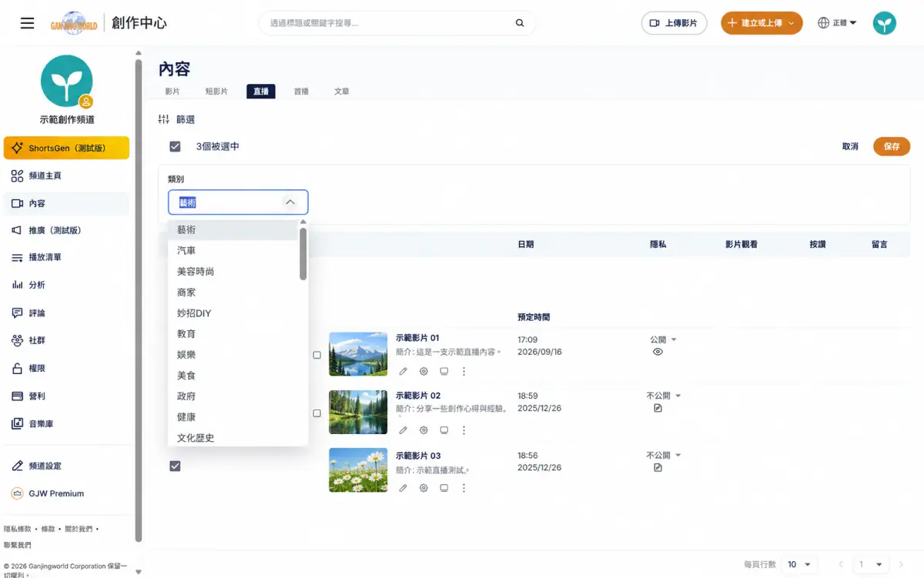Click the edit pencil for 示範影片 01
Viewport: 924px width, 578px height.
click(x=403, y=371)
